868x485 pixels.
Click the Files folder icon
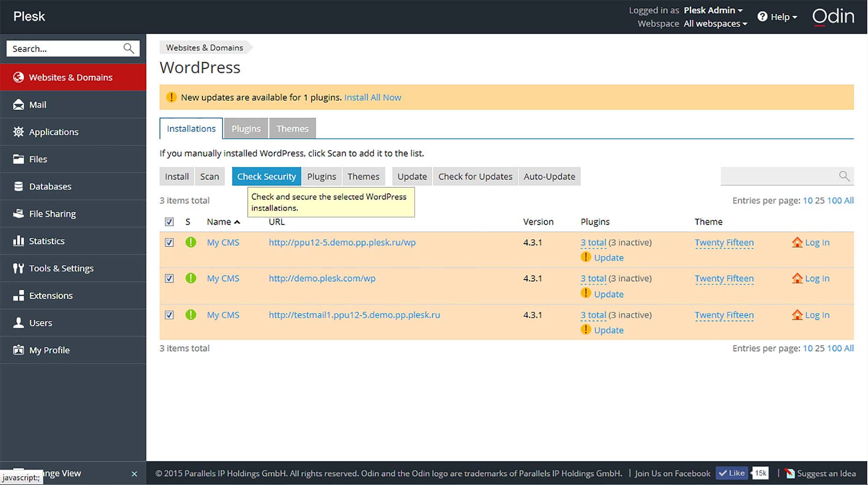[x=18, y=159]
